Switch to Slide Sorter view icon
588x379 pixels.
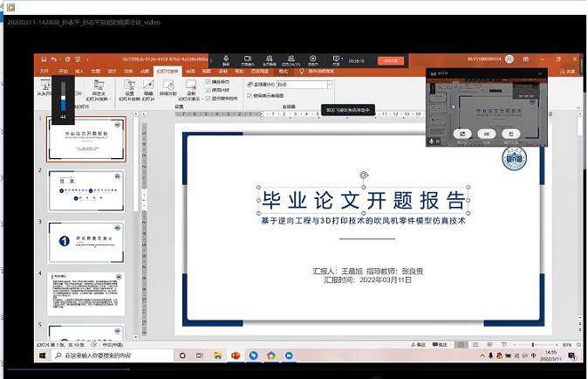pyautogui.click(x=475, y=344)
